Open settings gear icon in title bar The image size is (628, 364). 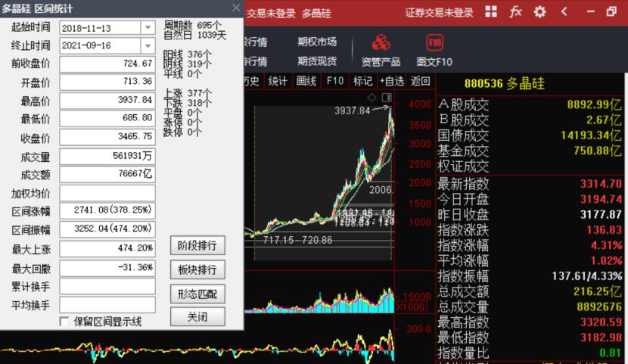pyautogui.click(x=540, y=11)
